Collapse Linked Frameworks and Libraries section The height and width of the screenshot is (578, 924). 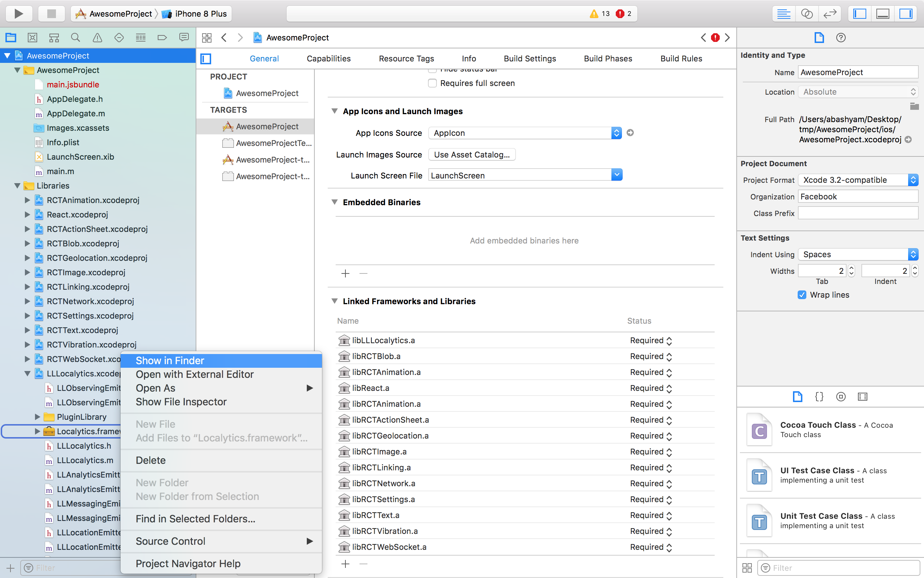(335, 301)
